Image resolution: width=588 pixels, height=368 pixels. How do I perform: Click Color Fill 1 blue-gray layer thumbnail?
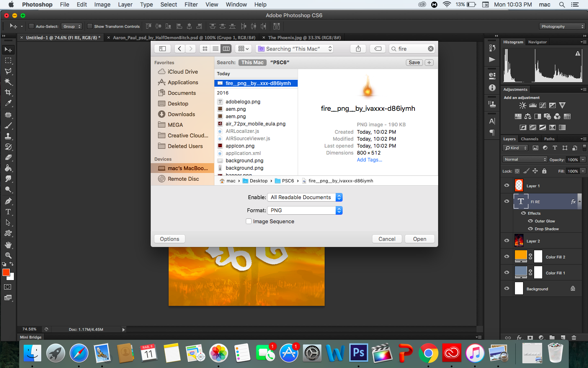[x=521, y=272]
